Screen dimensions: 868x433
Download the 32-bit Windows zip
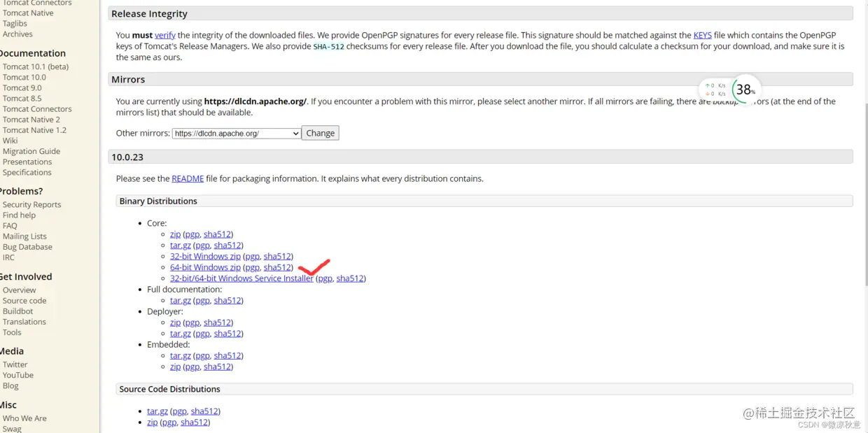(205, 257)
